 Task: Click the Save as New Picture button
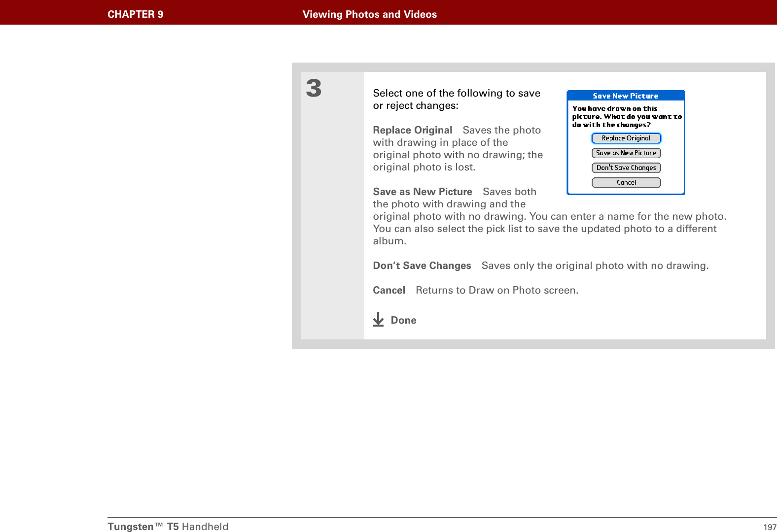click(x=626, y=153)
